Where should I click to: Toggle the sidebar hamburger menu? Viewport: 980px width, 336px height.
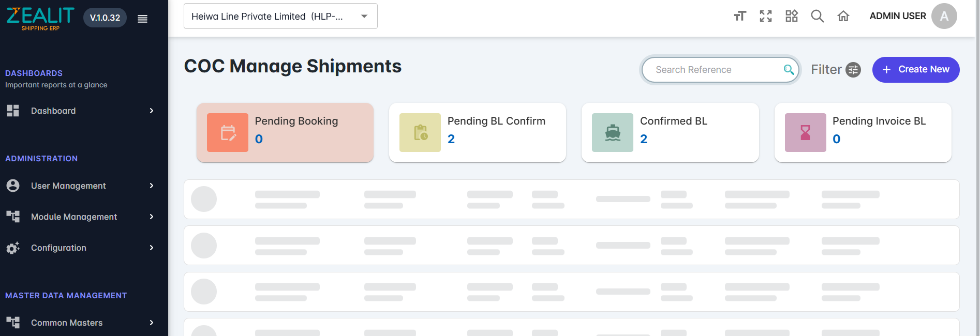click(x=142, y=19)
